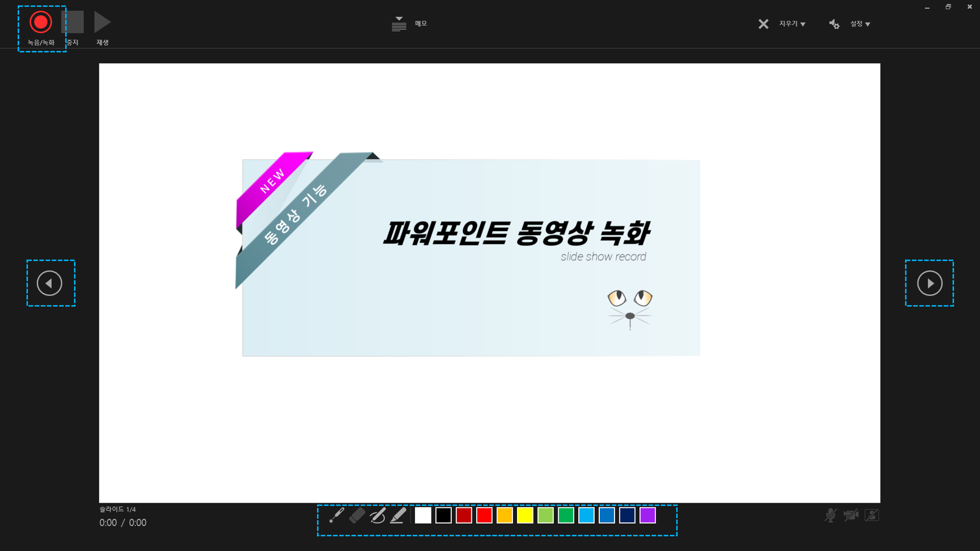Start recording with the red record button
This screenshot has width=980, height=551.
click(41, 22)
